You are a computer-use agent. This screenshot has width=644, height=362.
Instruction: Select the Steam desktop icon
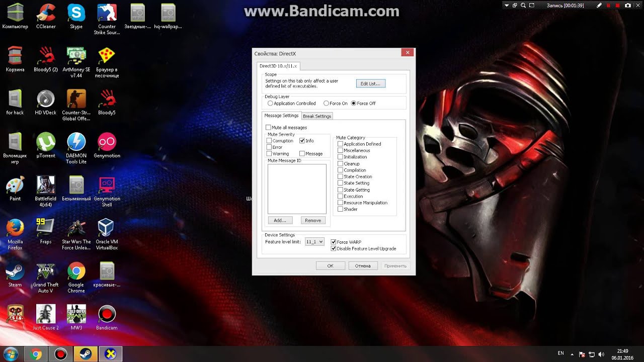pyautogui.click(x=15, y=275)
